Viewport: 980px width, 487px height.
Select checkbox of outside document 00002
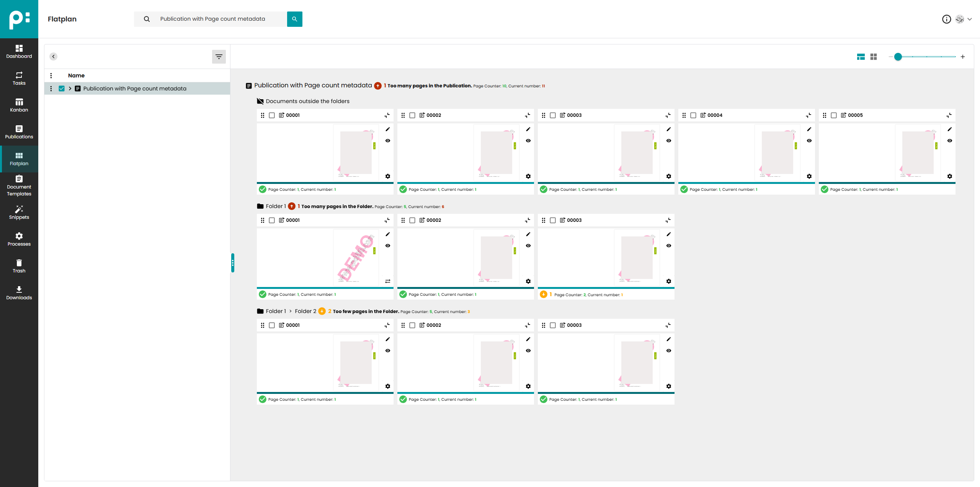pyautogui.click(x=412, y=115)
